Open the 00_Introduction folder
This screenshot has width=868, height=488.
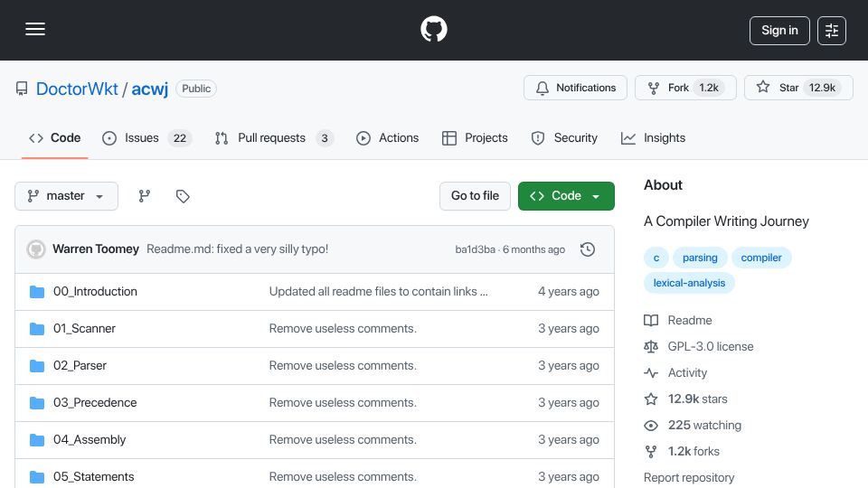(x=95, y=292)
